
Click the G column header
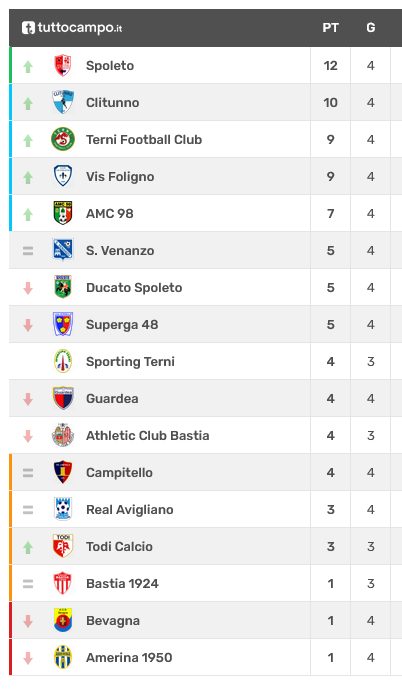coord(371,28)
